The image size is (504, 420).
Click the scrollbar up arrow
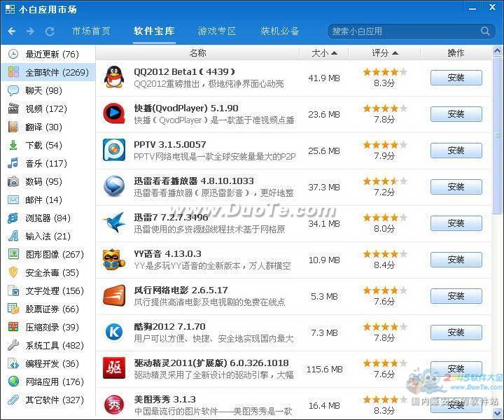497,51
